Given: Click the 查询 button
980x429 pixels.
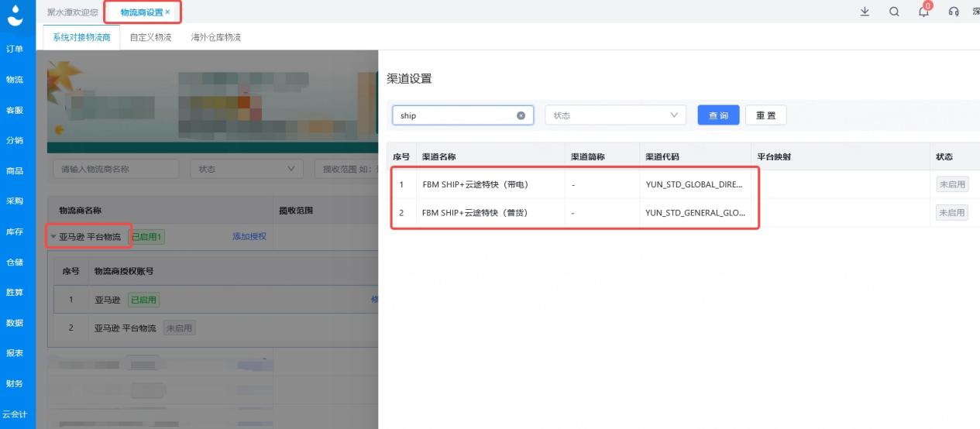Looking at the screenshot, I should coord(718,115).
